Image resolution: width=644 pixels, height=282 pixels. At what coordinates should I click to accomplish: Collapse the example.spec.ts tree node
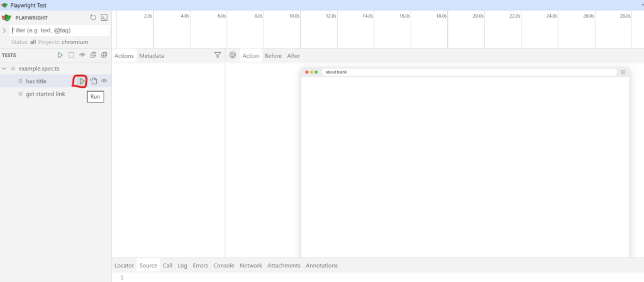[5, 68]
